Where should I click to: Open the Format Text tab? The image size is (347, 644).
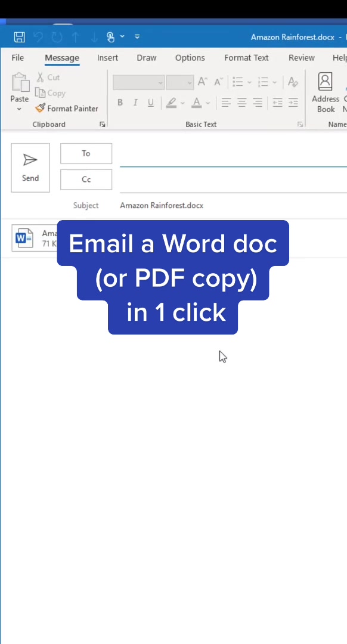coord(246,58)
